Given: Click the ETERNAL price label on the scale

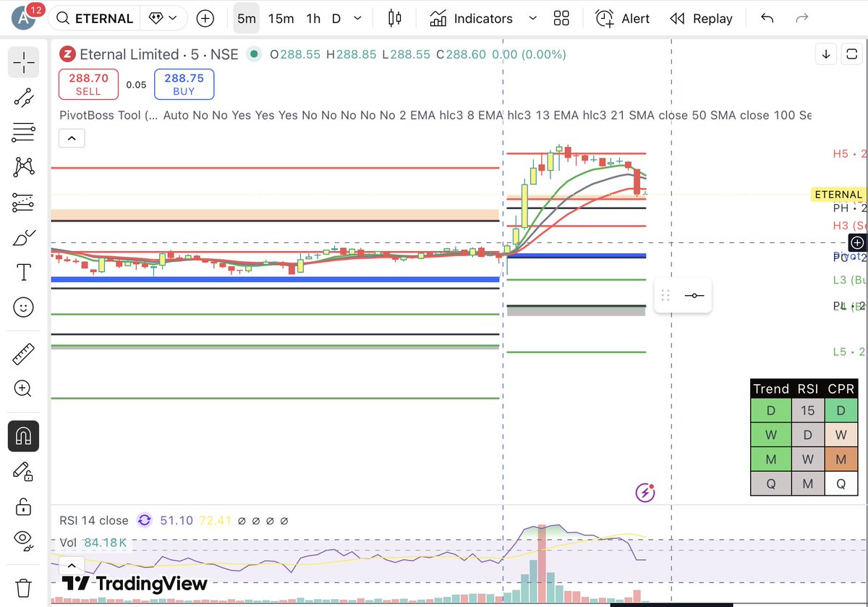Looking at the screenshot, I should (x=838, y=194).
